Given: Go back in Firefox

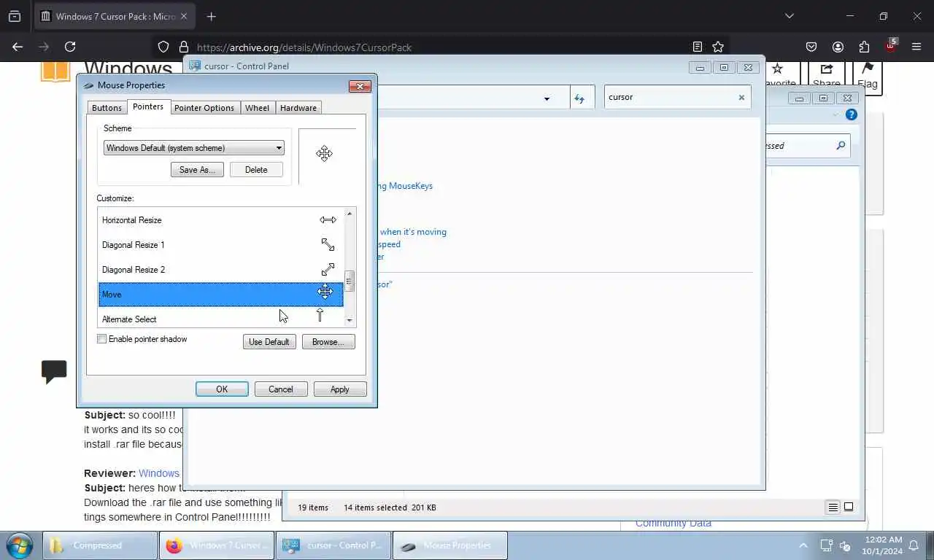Looking at the screenshot, I should 18,47.
